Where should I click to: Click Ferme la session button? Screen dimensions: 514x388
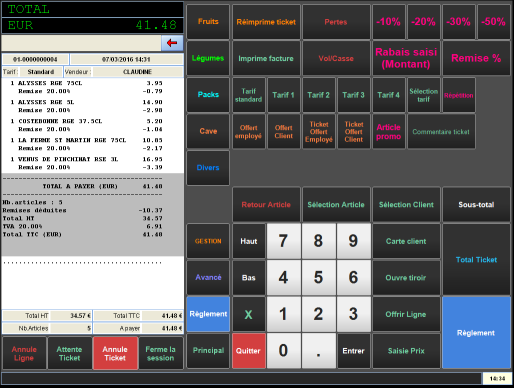click(x=161, y=353)
